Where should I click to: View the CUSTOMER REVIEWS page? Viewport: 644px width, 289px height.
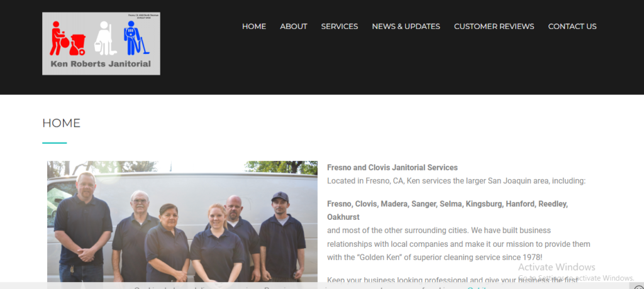[x=494, y=26]
